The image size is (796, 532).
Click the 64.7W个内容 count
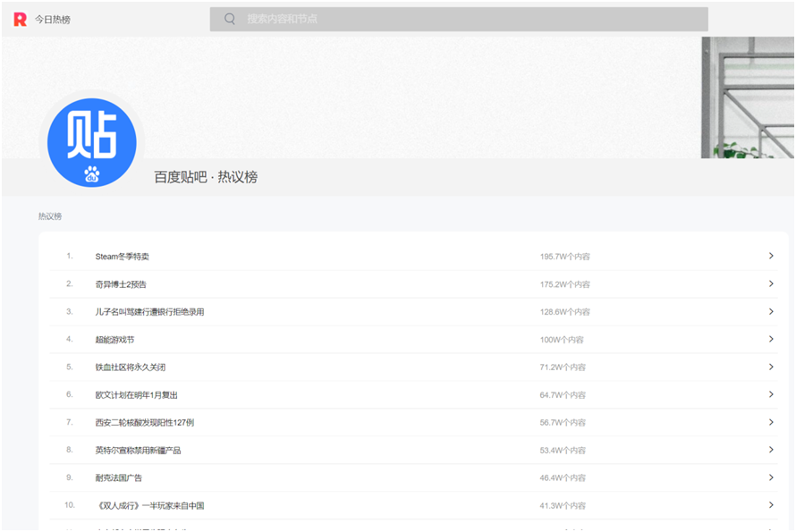563,395
